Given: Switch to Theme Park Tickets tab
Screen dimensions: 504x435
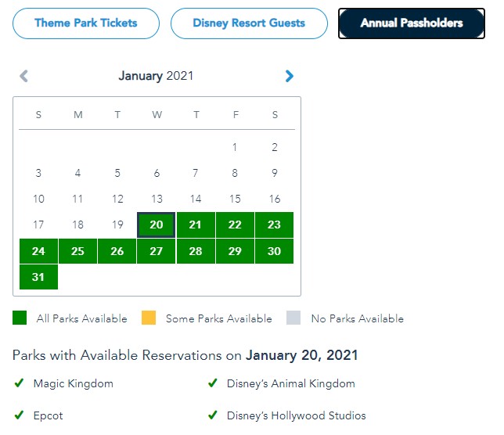Looking at the screenshot, I should [x=86, y=23].
